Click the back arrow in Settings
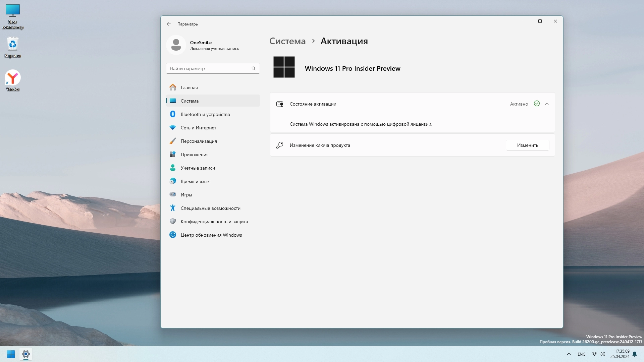 168,24
